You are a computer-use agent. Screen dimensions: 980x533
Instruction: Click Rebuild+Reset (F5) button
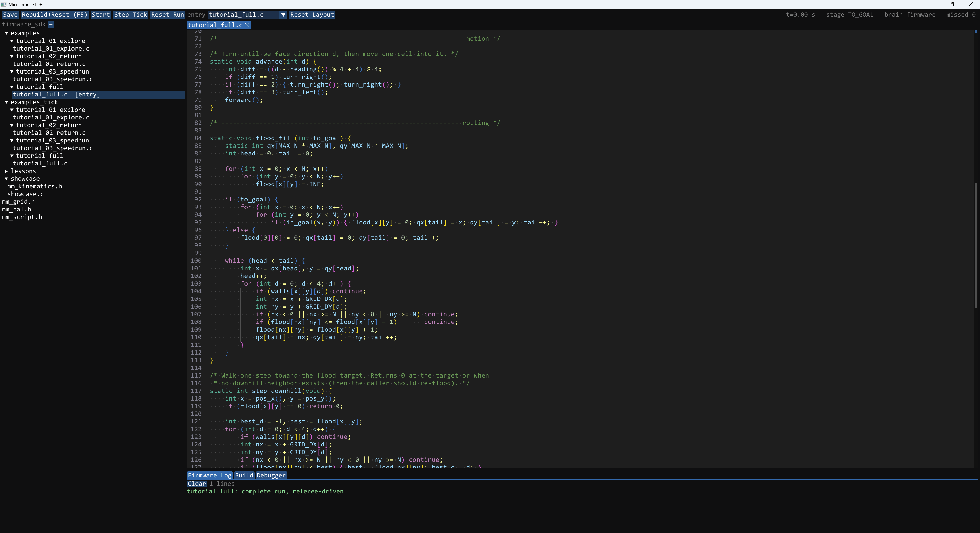pos(54,15)
